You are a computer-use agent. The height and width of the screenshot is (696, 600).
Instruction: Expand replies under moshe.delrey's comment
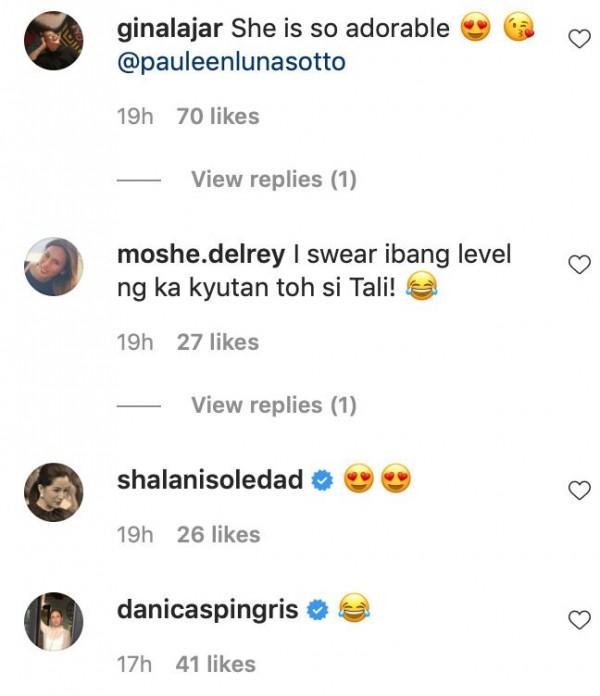(273, 405)
